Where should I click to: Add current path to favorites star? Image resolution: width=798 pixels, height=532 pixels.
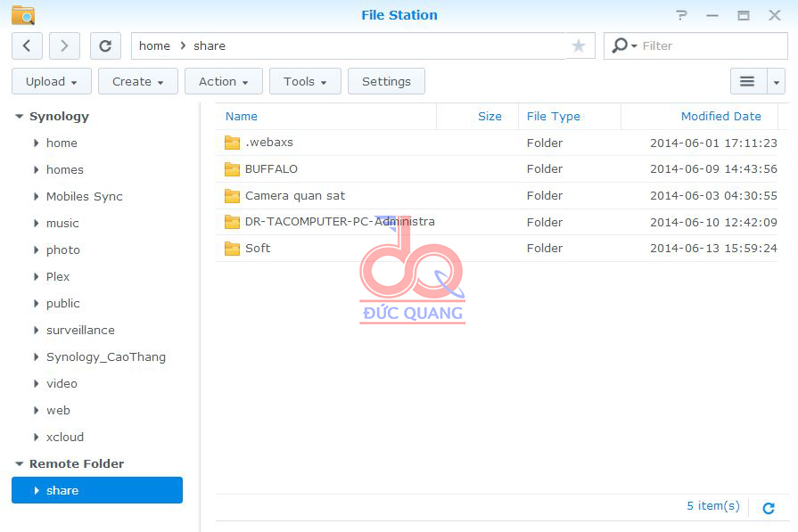coord(579,45)
